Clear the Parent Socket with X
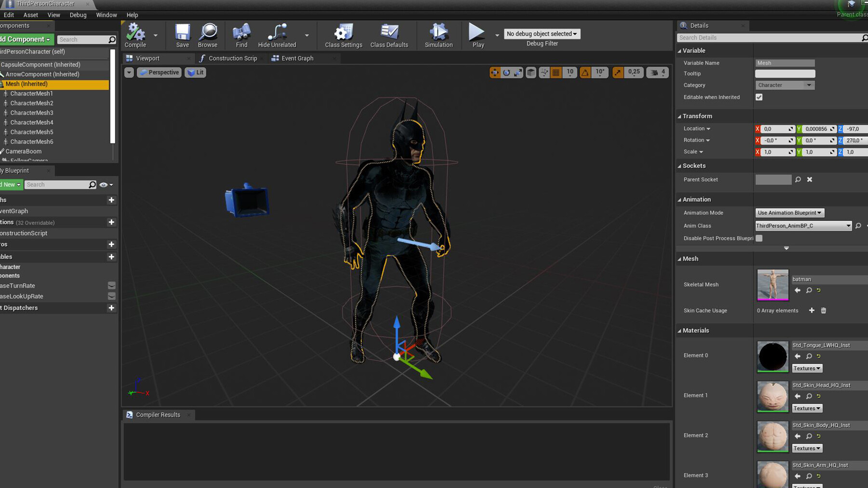This screenshot has width=868, height=488. pyautogui.click(x=810, y=180)
